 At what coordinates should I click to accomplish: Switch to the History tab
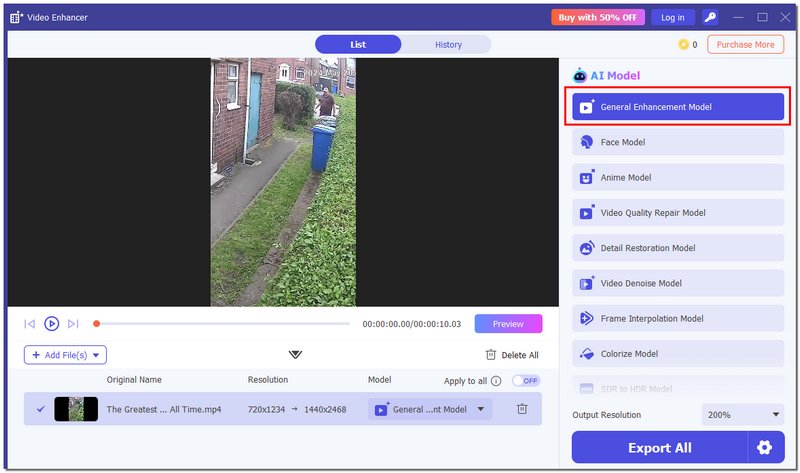coord(448,45)
